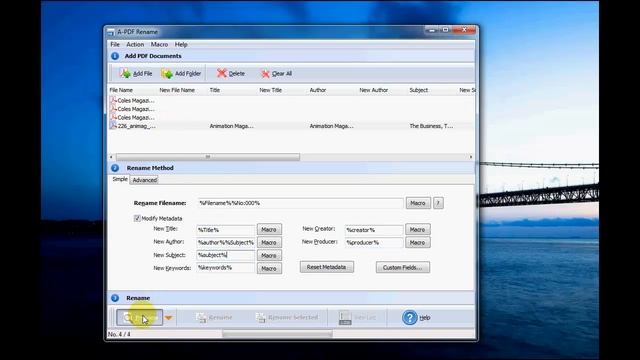Open the File menu
640x360 pixels.
click(x=115, y=44)
